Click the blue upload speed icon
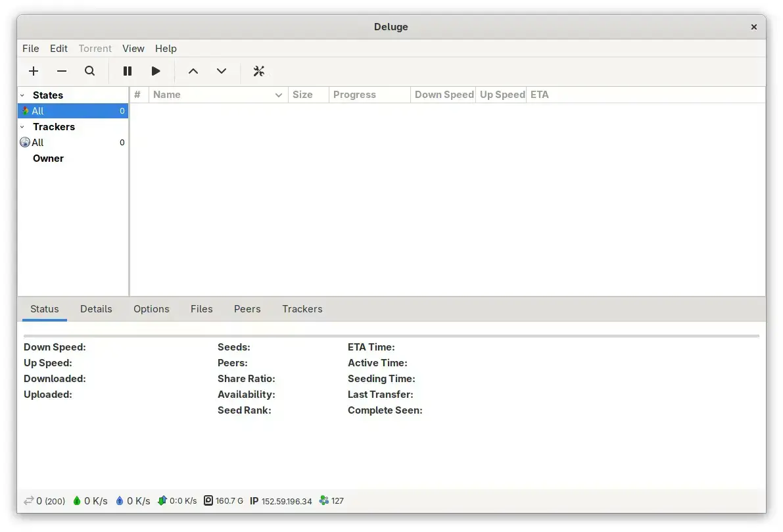Image resolution: width=783 pixels, height=532 pixels. coord(120,500)
